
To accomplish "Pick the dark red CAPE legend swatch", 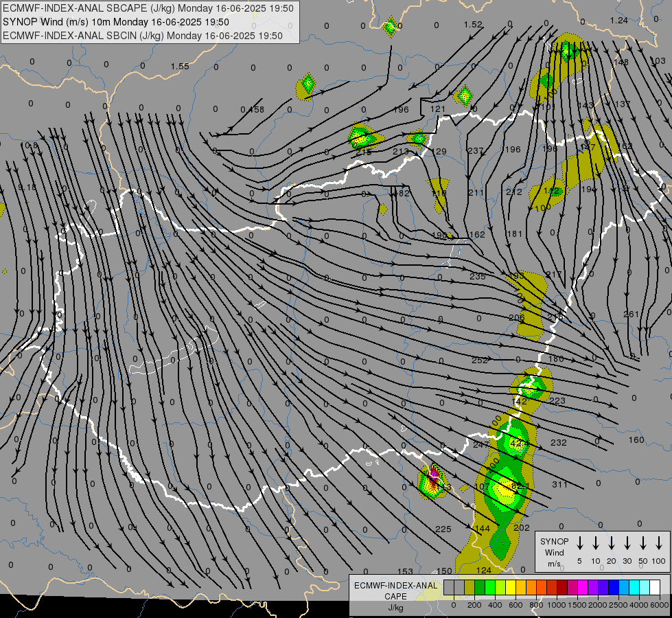I will tap(562, 587).
